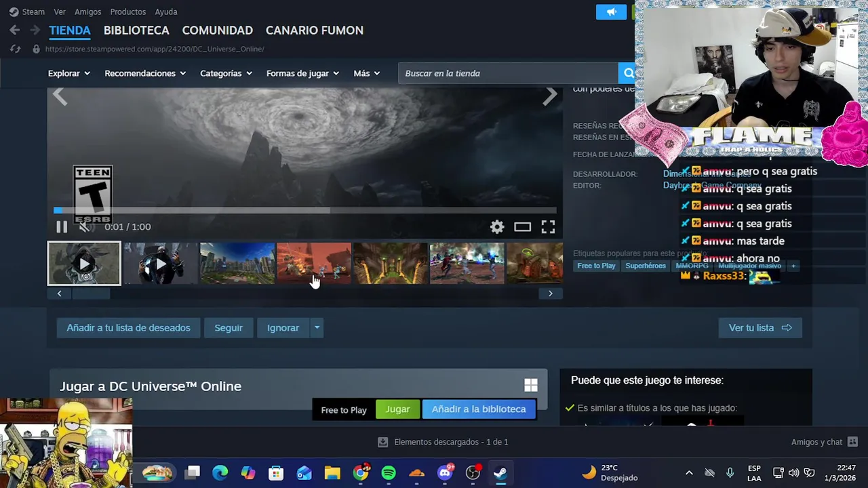The width and height of the screenshot is (868, 488).
Task: Open Copilot from taskbar
Action: coord(248,472)
